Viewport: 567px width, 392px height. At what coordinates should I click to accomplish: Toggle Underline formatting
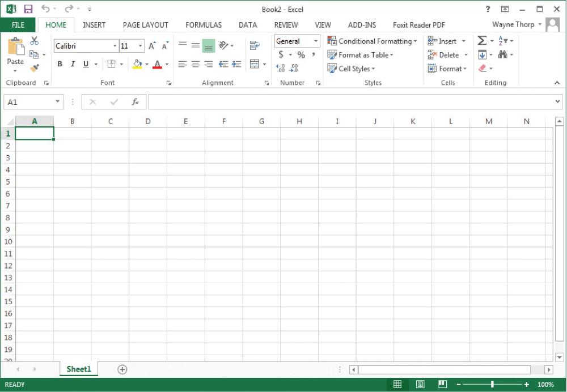(x=85, y=64)
